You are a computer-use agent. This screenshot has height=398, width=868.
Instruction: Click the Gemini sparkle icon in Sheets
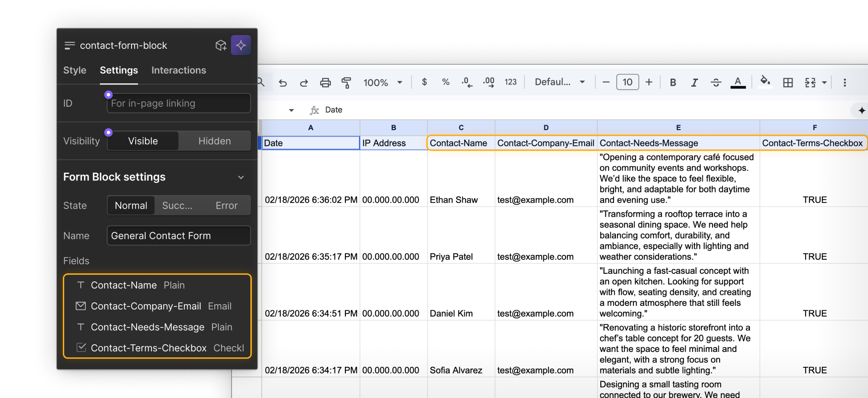pos(862,110)
